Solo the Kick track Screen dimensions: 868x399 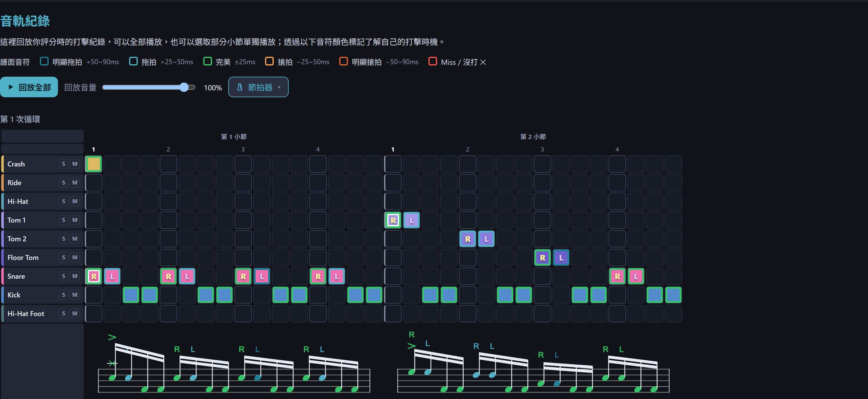coord(63,295)
